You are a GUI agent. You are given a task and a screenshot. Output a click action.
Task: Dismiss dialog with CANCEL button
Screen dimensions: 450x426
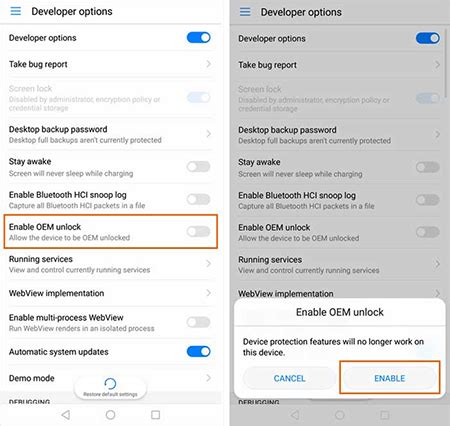[289, 378]
